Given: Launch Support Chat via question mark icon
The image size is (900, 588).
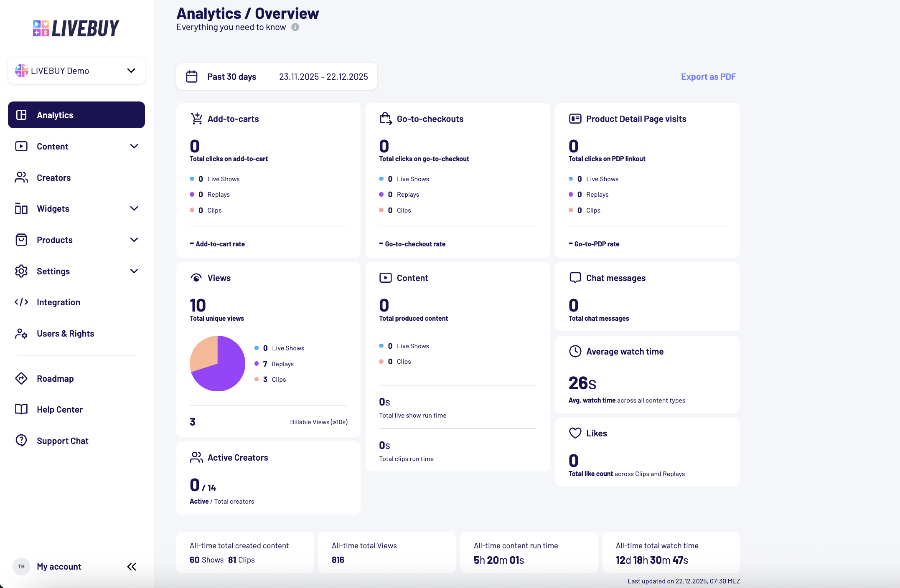Looking at the screenshot, I should click(21, 440).
